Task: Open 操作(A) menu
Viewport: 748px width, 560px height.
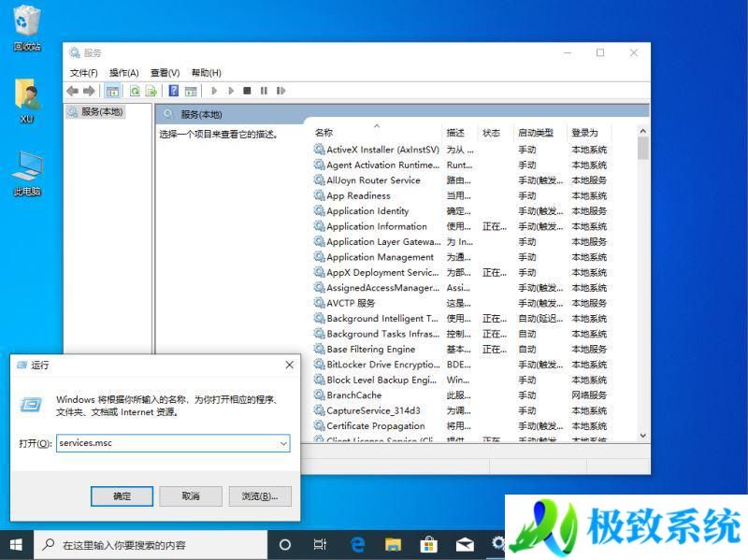Action: [124, 73]
